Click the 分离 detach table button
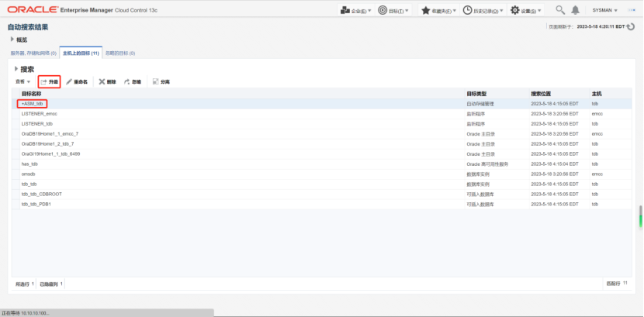 point(161,82)
